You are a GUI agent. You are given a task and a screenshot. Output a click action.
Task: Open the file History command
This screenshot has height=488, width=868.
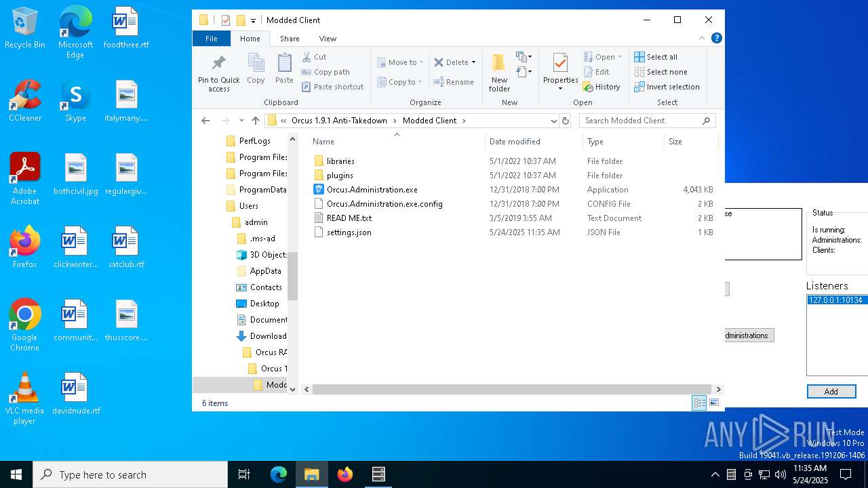[x=601, y=87]
